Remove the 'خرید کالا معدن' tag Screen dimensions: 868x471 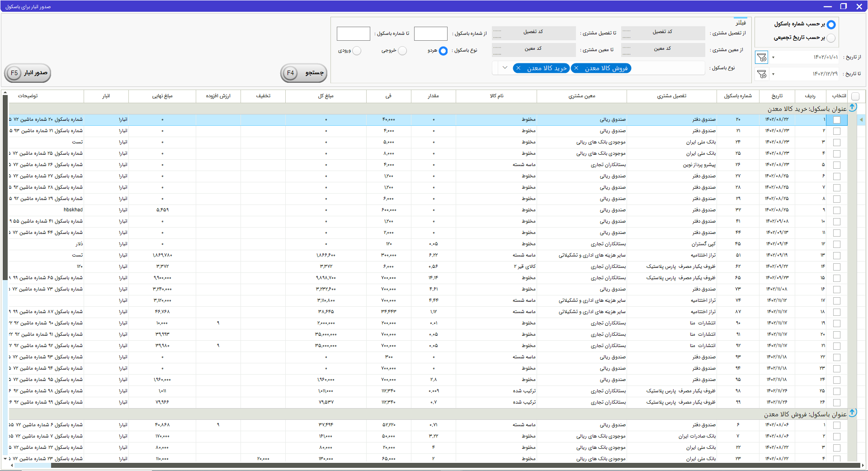tap(519, 68)
